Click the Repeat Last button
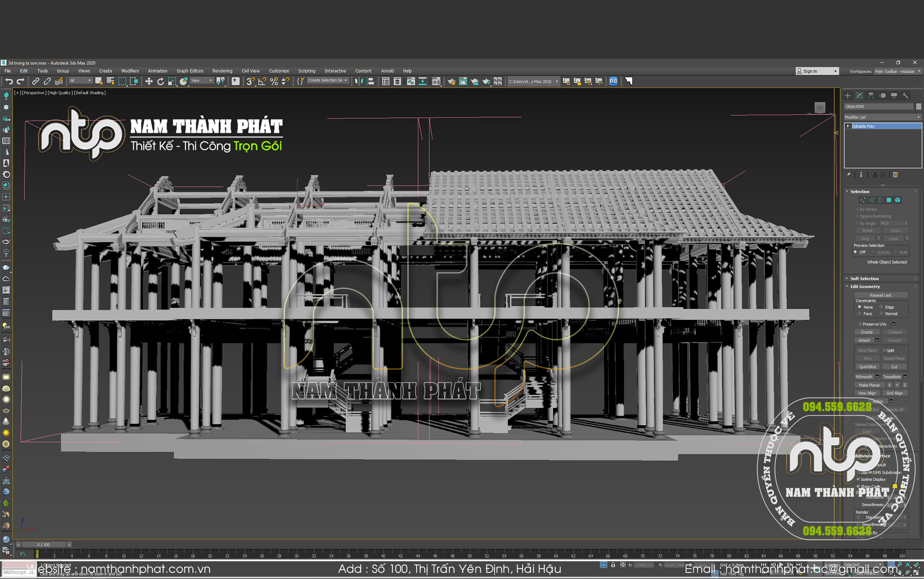Image resolution: width=924 pixels, height=579 pixels. (880, 295)
